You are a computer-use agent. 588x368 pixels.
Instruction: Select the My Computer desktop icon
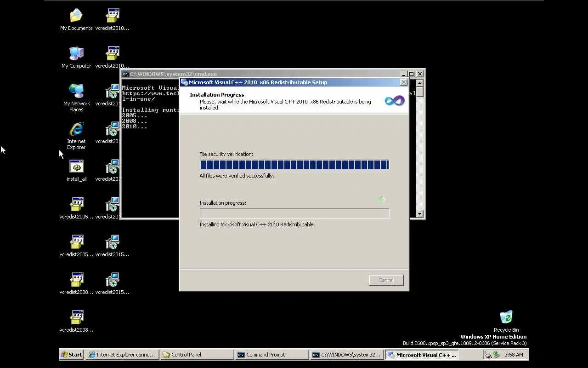76,57
